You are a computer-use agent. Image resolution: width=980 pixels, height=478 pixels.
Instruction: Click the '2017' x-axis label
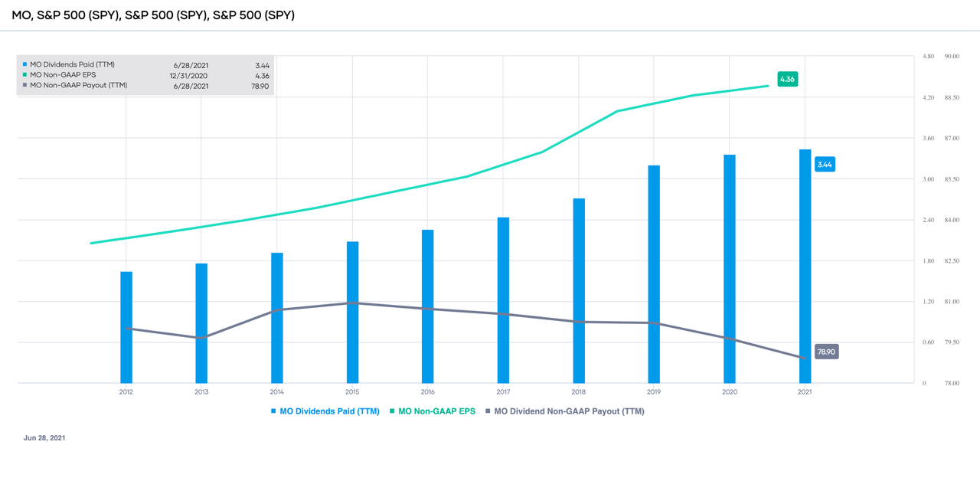tap(503, 391)
